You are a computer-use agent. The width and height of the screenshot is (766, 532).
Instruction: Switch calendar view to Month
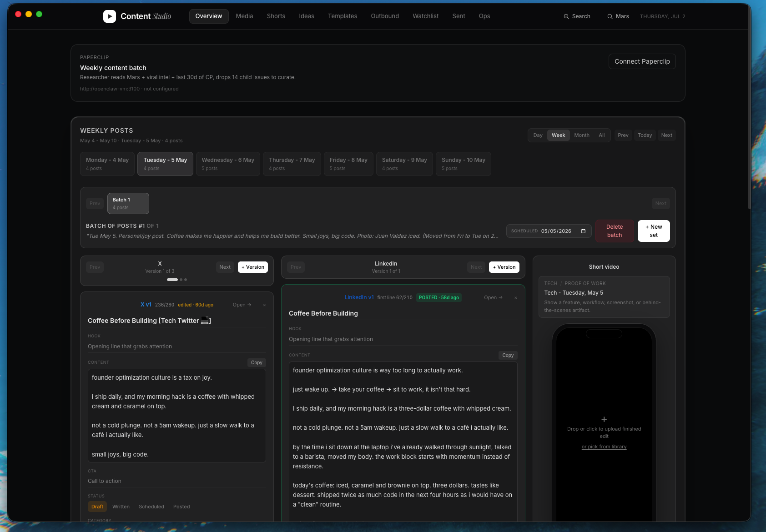(x=582, y=135)
